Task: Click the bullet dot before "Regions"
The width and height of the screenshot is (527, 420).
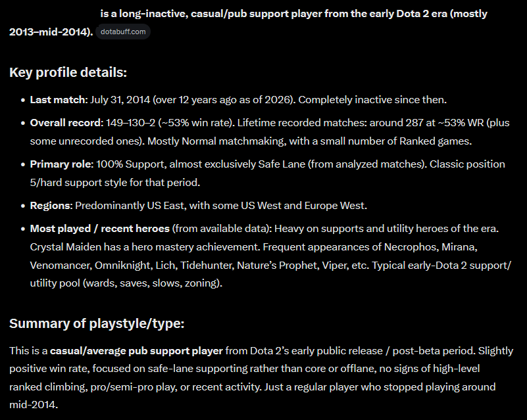Action: (x=23, y=206)
